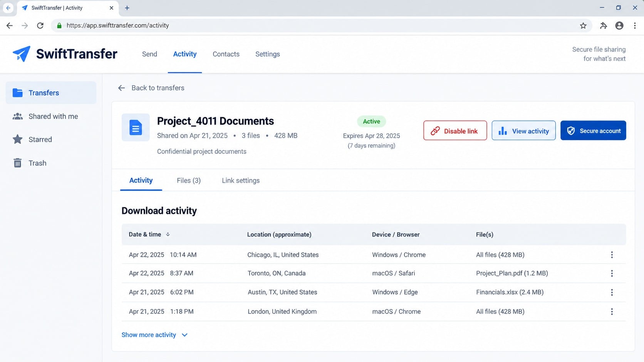
Task: Click the Disable link button
Action: (455, 130)
